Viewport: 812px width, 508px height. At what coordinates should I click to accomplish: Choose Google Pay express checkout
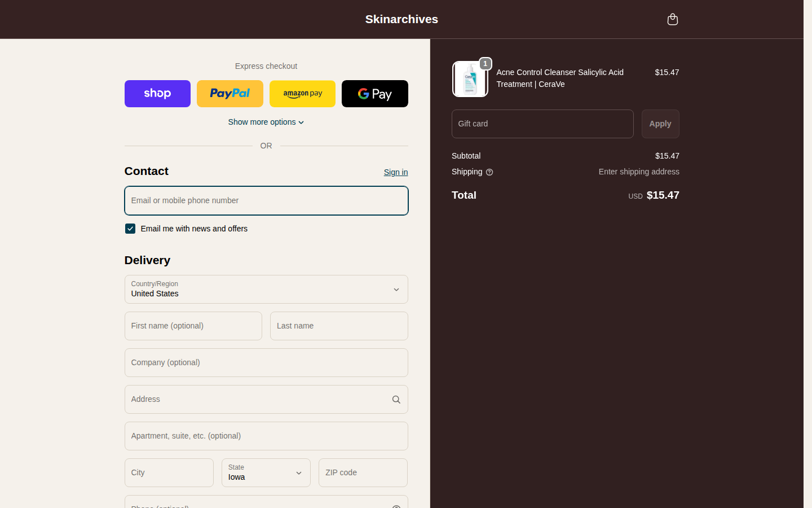point(375,94)
